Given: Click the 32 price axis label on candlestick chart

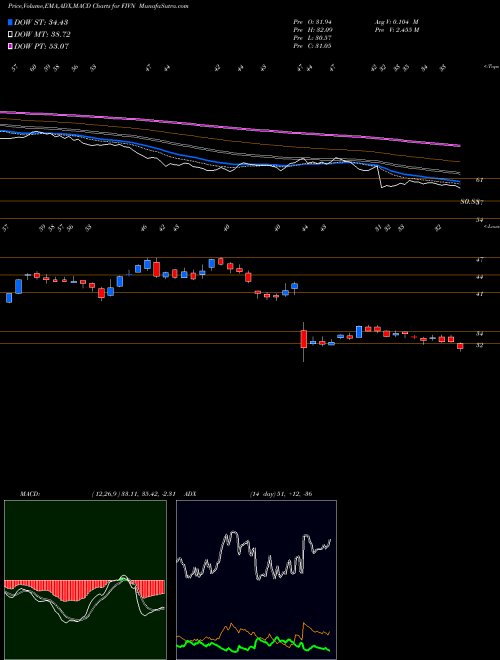Looking at the screenshot, I should pyautogui.click(x=479, y=345).
